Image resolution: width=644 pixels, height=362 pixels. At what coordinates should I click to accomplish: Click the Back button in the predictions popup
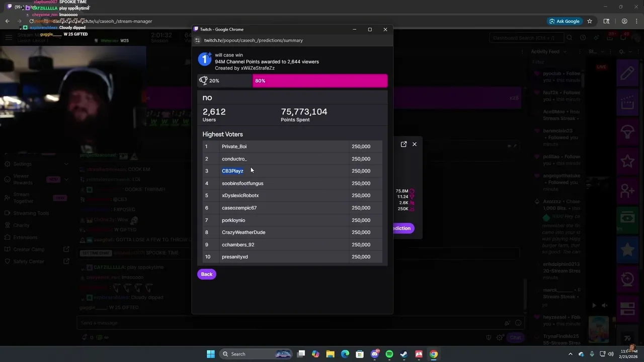click(x=207, y=274)
